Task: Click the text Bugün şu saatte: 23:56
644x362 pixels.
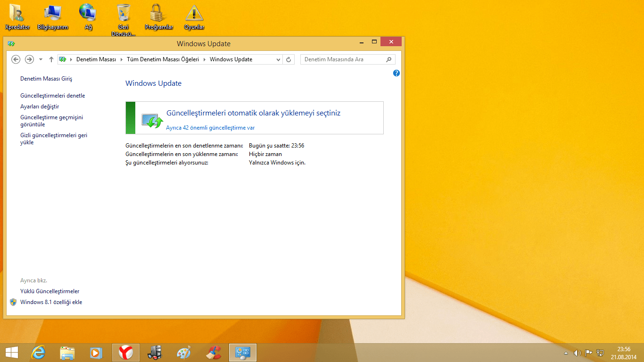Action: click(x=277, y=146)
